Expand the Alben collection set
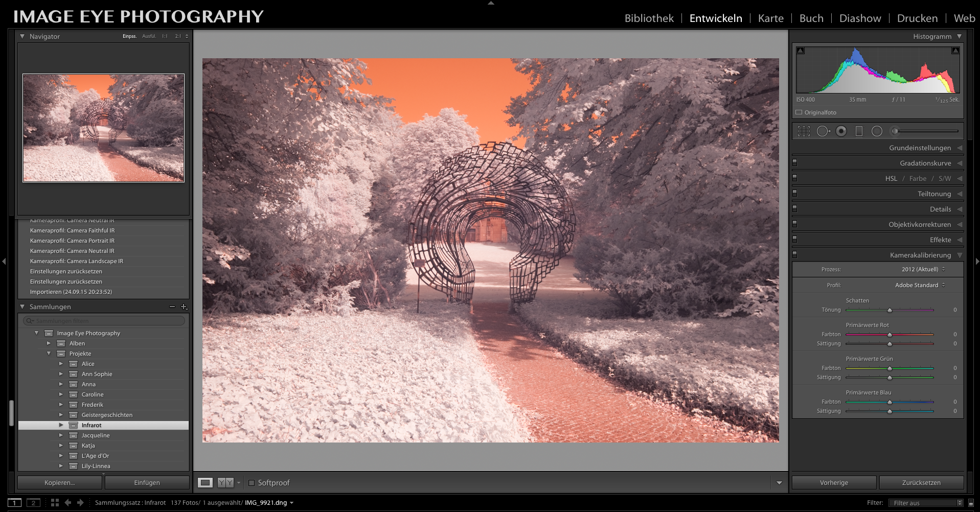Image resolution: width=980 pixels, height=512 pixels. [x=49, y=343]
